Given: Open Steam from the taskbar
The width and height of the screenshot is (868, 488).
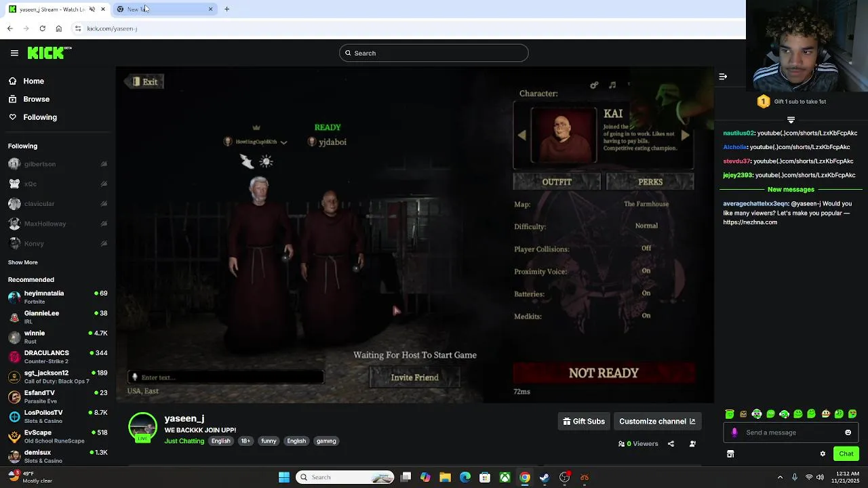Looking at the screenshot, I should pyautogui.click(x=545, y=477).
